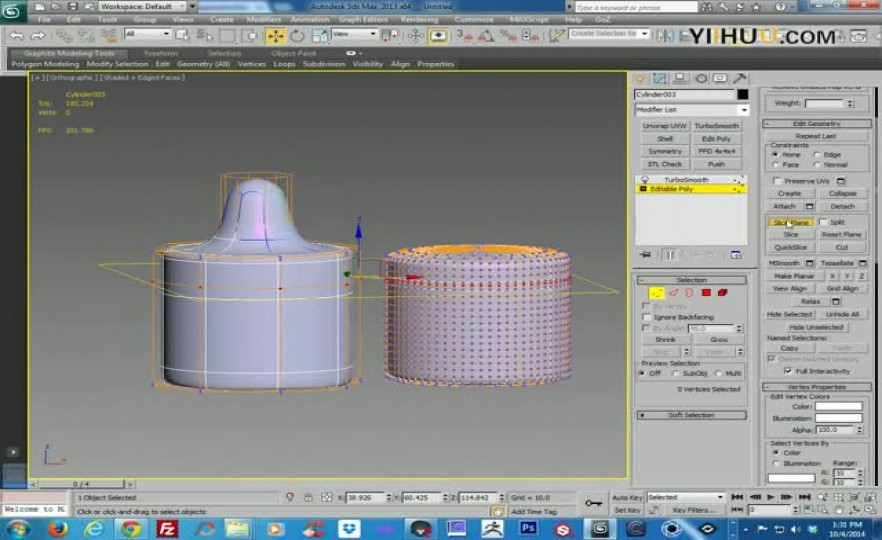Toggle the TurboSmooth lightbulb in the stack

(x=645, y=179)
